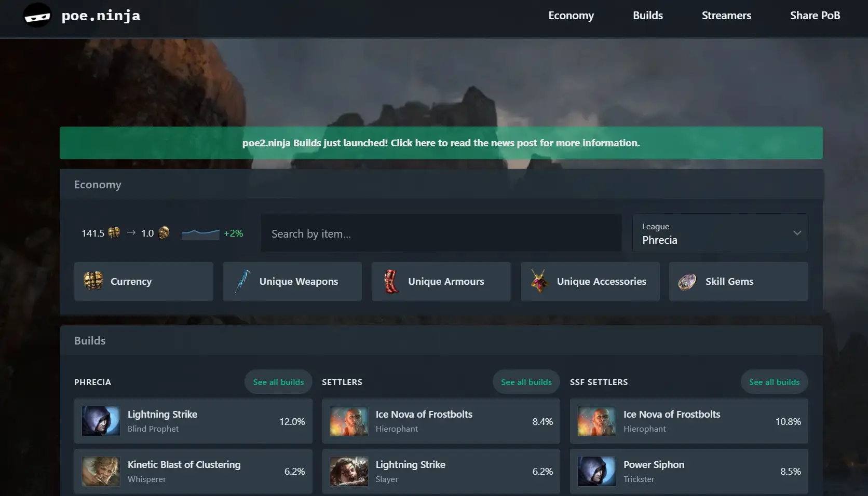Click the League dropdown chevron arrow
The width and height of the screenshot is (868, 496).
click(x=797, y=233)
